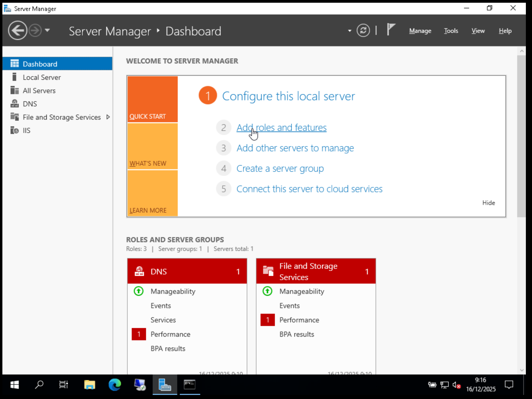The image size is (532, 399).
Task: Click Create a server group link
Action: click(x=280, y=169)
